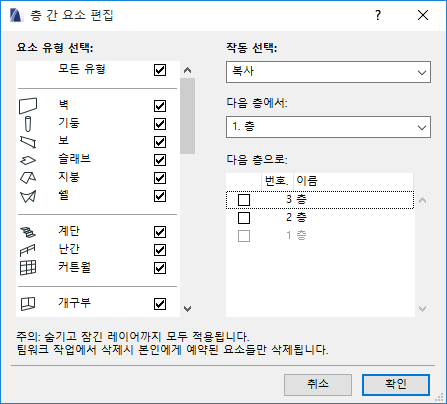447x404 pixels.
Task: Click the 계단 label text
Action: point(69,231)
